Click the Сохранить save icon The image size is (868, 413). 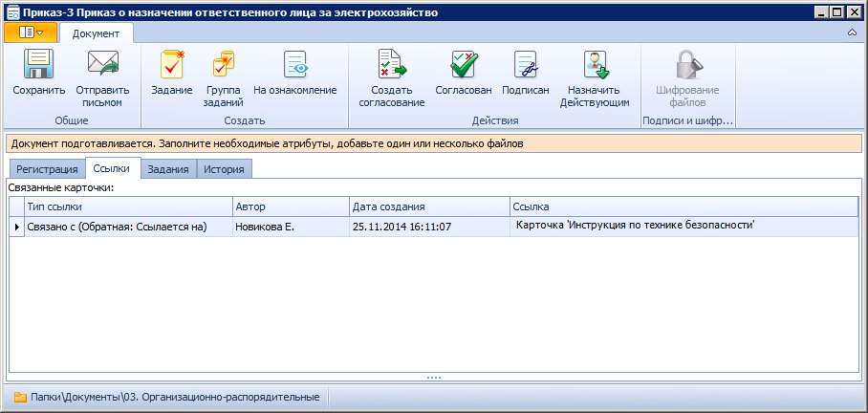pyautogui.click(x=38, y=65)
